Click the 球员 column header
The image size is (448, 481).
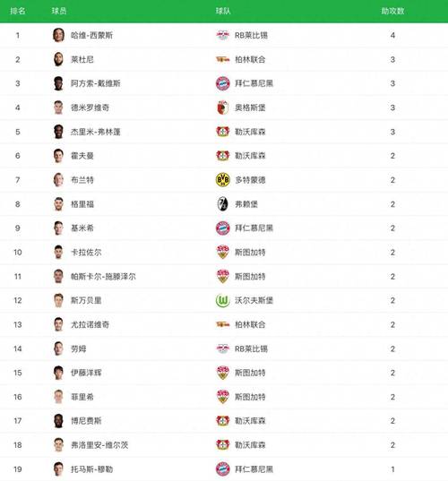pyautogui.click(x=59, y=11)
